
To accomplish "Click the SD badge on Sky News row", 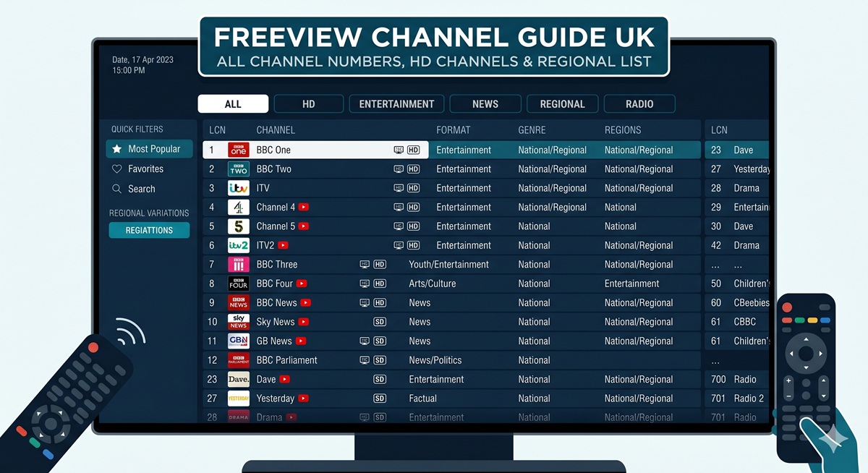I will (380, 322).
